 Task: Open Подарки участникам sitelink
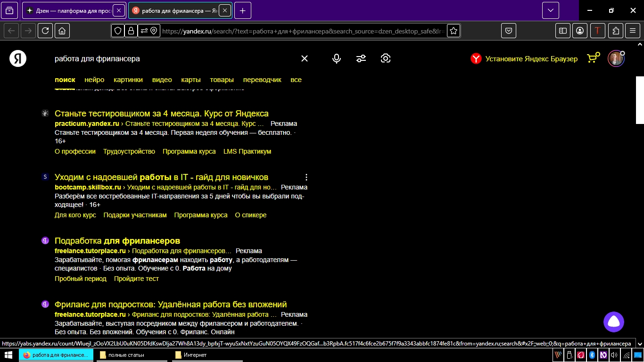pyautogui.click(x=135, y=215)
